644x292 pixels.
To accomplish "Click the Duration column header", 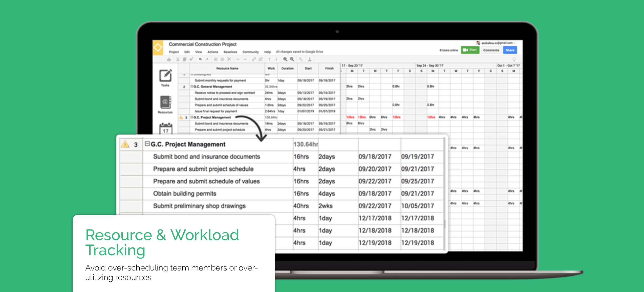I will click(287, 68).
